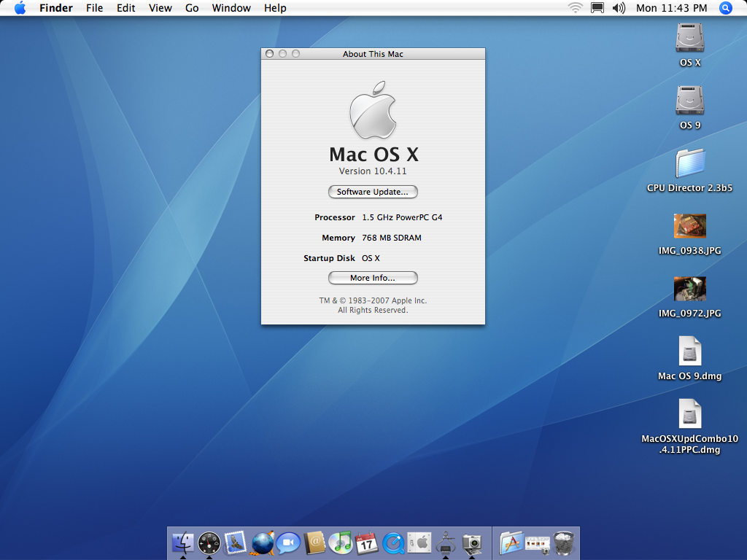Screen dimensions: 747x560
Task: Click the 1.5 GHz PowerPC G4 text
Action: click(x=402, y=217)
